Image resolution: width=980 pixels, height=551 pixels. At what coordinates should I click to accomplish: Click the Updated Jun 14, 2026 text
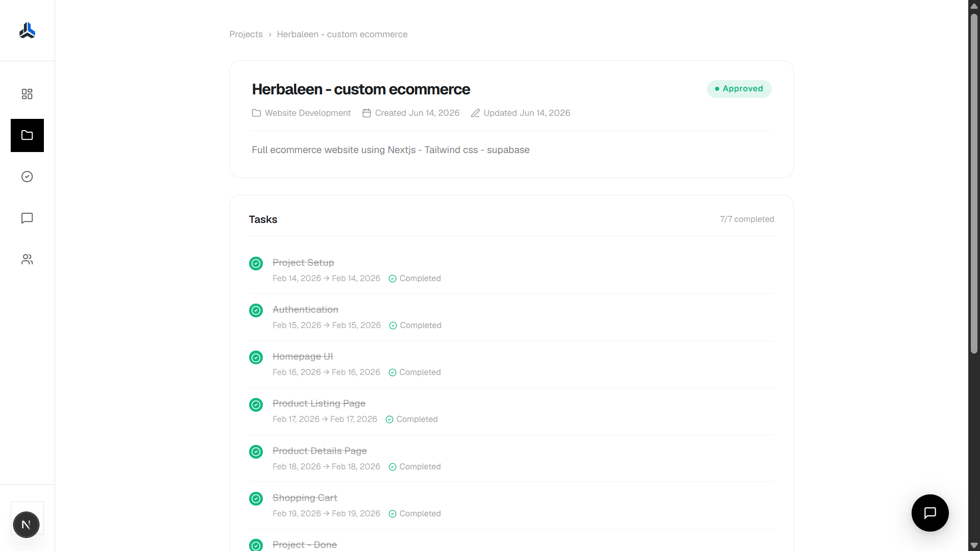[527, 113]
